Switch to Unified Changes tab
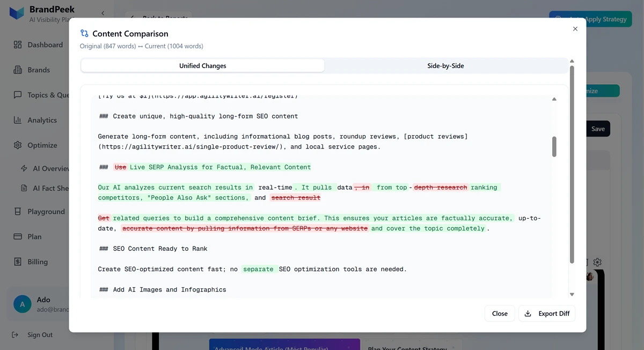Viewport: 644px width, 350px height. (x=203, y=65)
